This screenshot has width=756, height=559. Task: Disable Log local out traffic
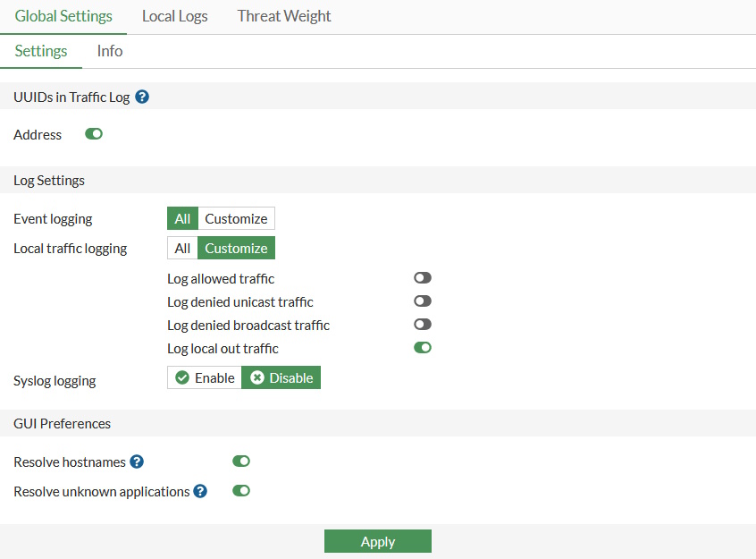pyautogui.click(x=422, y=347)
